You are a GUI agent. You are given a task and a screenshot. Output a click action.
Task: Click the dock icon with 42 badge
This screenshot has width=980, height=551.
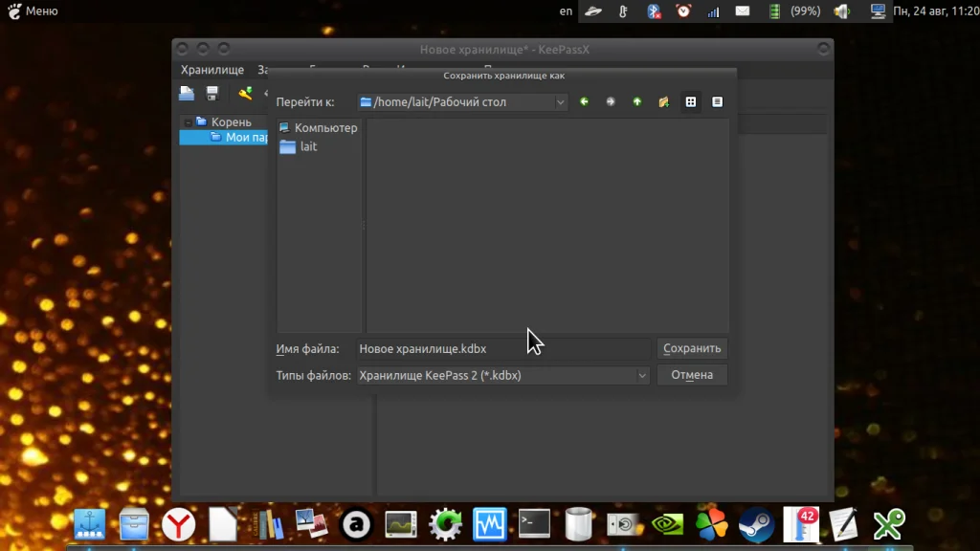801,523
